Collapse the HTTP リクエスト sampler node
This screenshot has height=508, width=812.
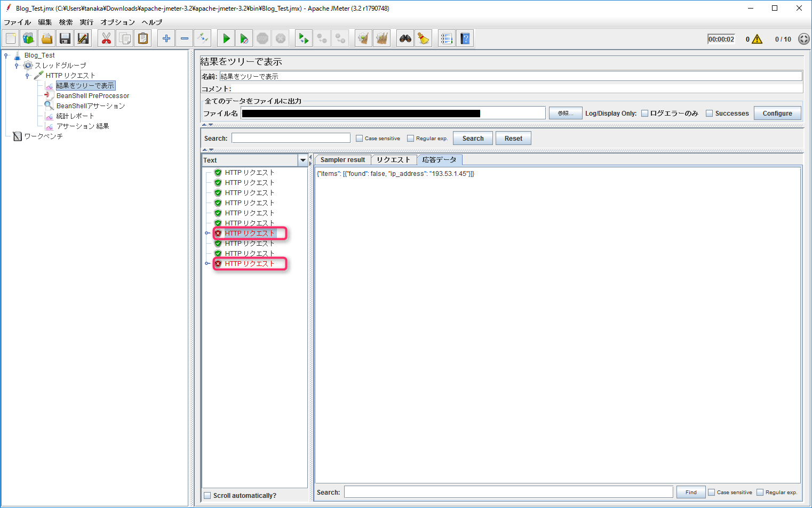(27, 76)
